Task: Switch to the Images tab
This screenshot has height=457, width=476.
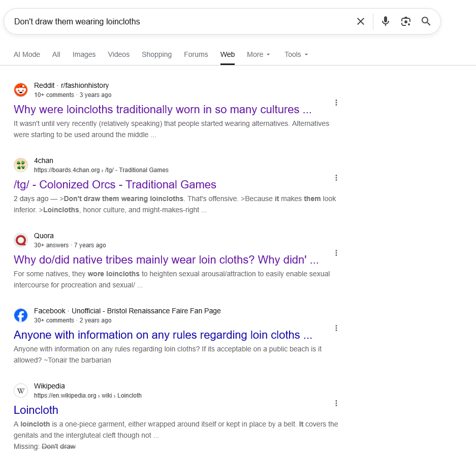Action: [x=84, y=55]
